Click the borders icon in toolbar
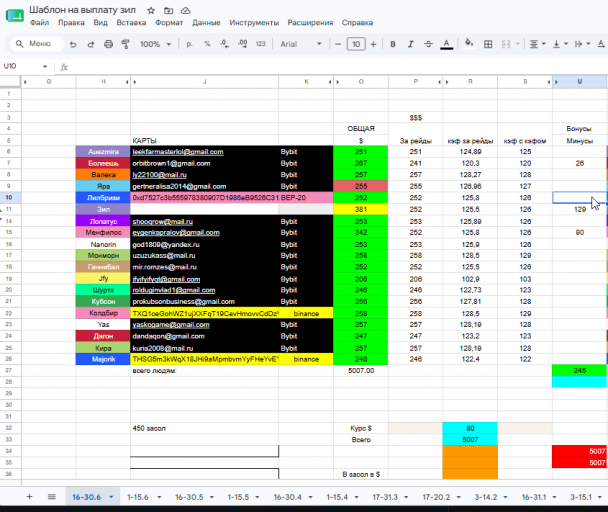The image size is (608, 512). click(488, 44)
